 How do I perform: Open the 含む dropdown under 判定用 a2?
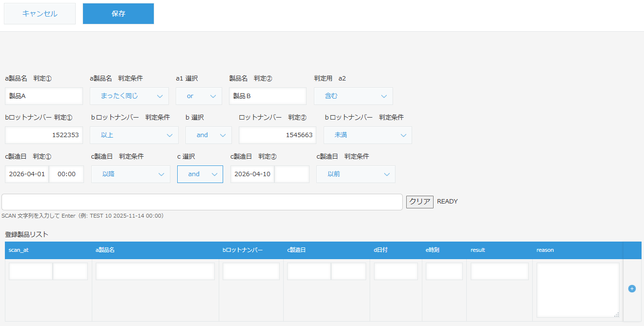[353, 96]
